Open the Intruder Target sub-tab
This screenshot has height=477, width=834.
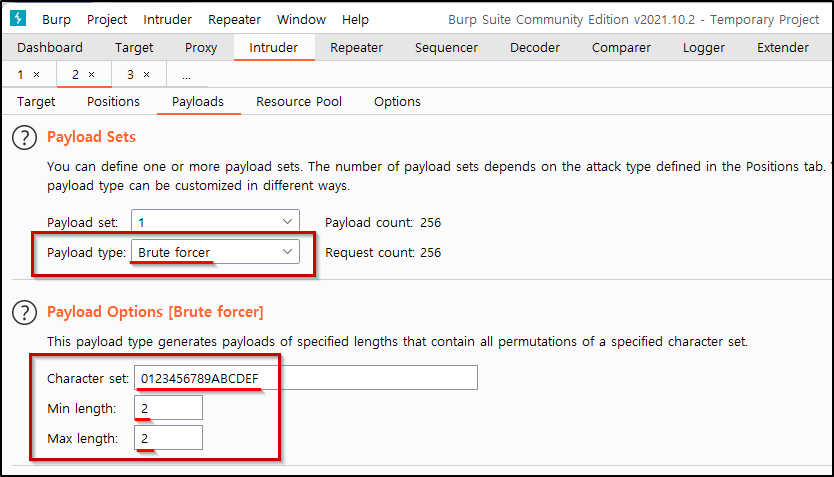(36, 102)
